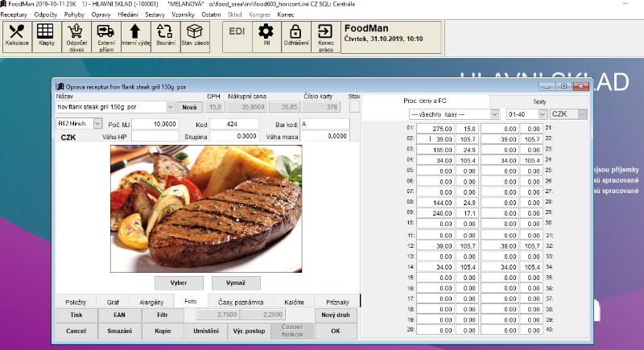The height and width of the screenshot is (350, 644).
Task: Click the Vyber photo button
Action: pos(179,282)
